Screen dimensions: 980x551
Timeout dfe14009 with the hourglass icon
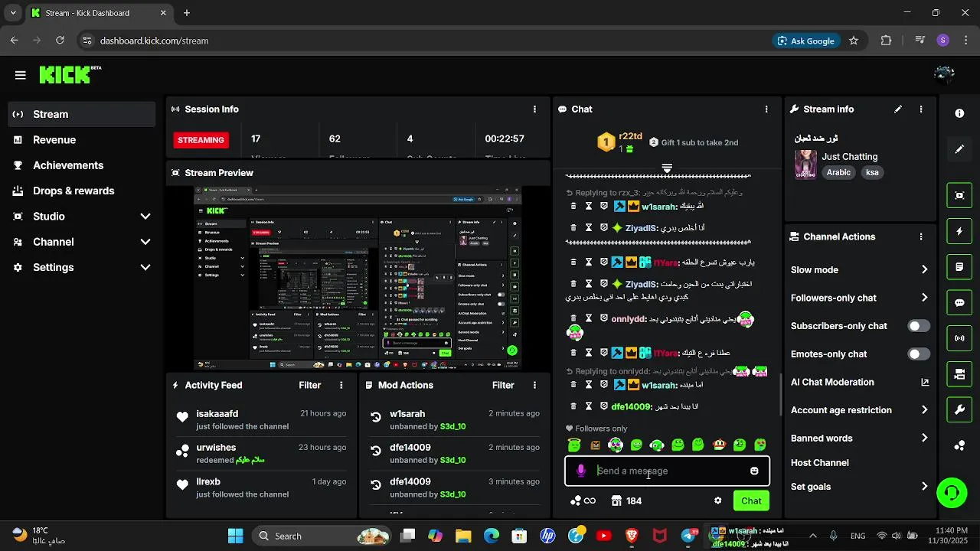click(x=589, y=406)
